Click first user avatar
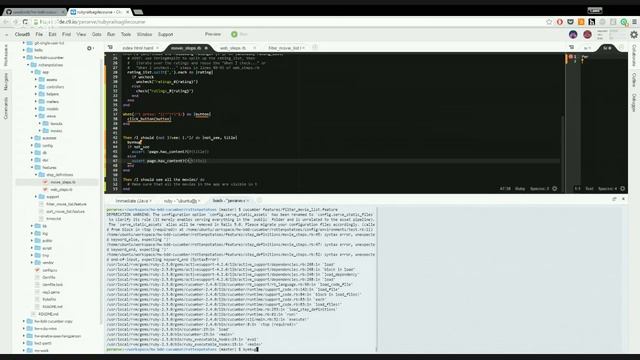 pyautogui.click(x=573, y=35)
